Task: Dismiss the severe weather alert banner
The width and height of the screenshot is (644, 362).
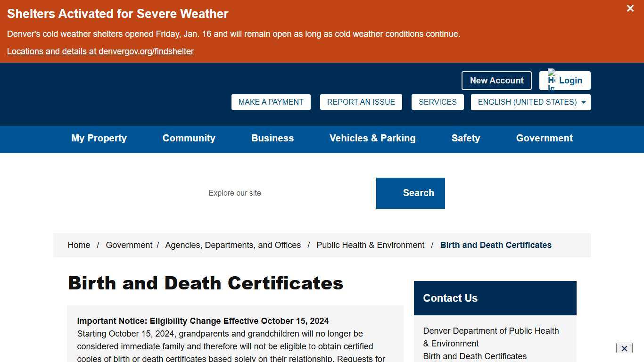Action: click(630, 8)
